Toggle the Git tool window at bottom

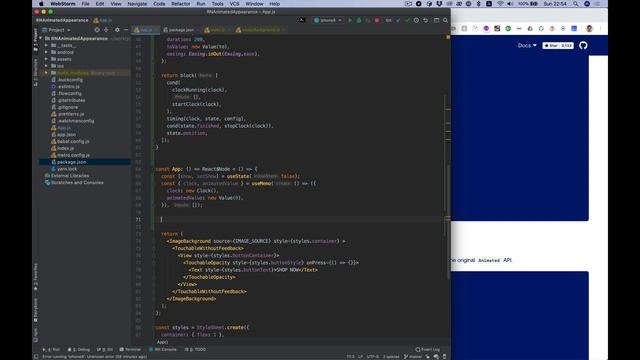tap(105, 349)
